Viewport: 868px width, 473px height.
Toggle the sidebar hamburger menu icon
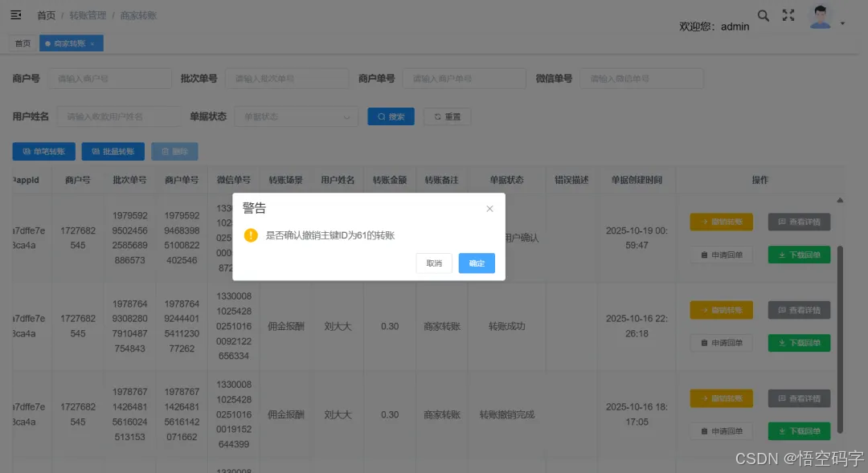16,15
